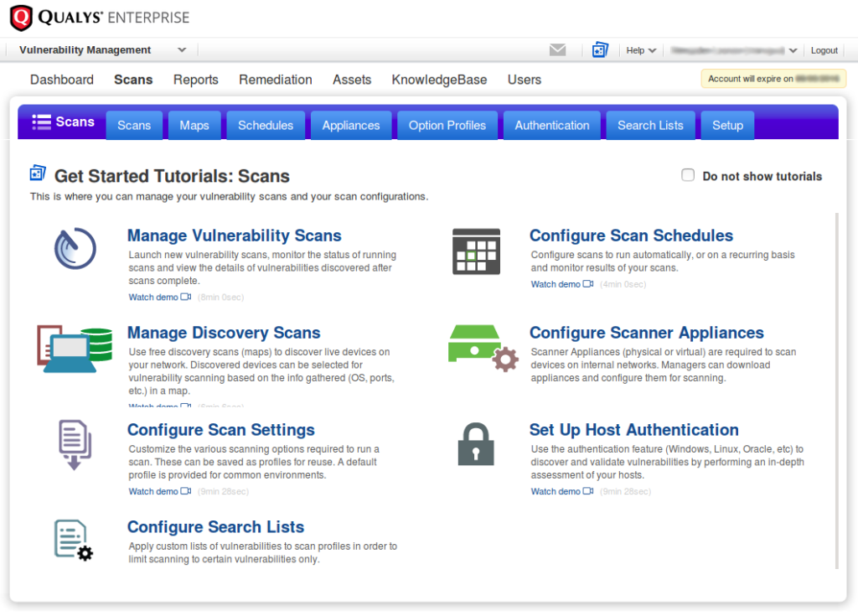Select the Configure Scan Schedules calendar icon
The width and height of the screenshot is (858, 616).
click(478, 251)
